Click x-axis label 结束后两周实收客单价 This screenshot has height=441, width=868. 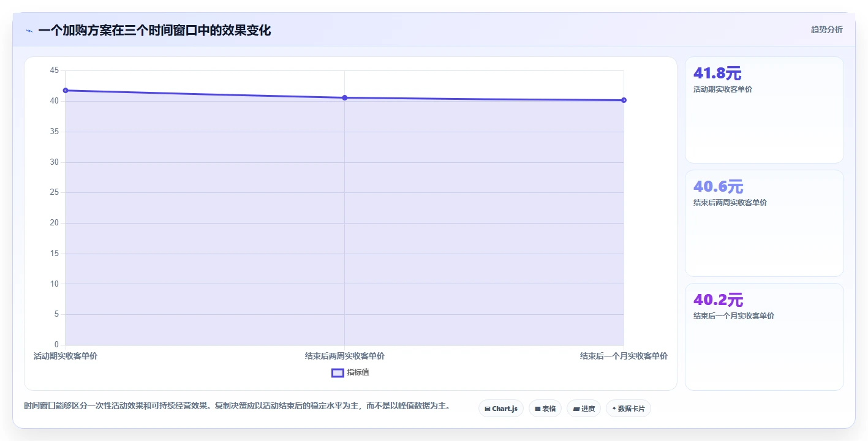(x=345, y=356)
